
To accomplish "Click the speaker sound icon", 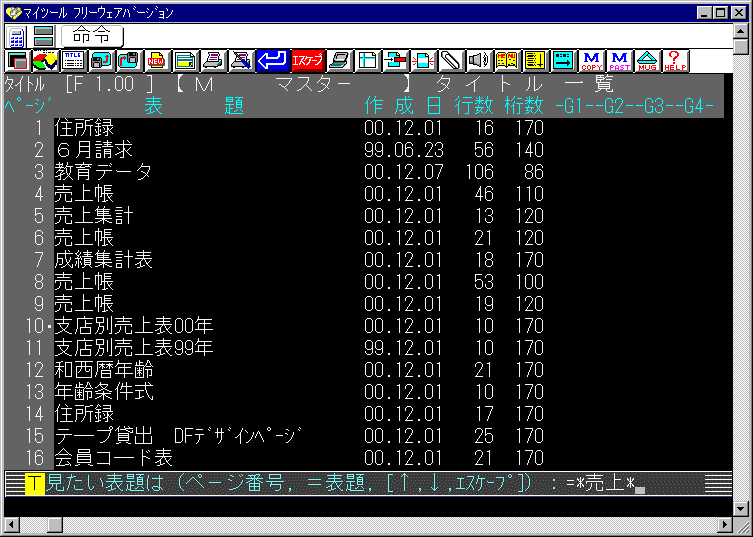I will click(479, 61).
